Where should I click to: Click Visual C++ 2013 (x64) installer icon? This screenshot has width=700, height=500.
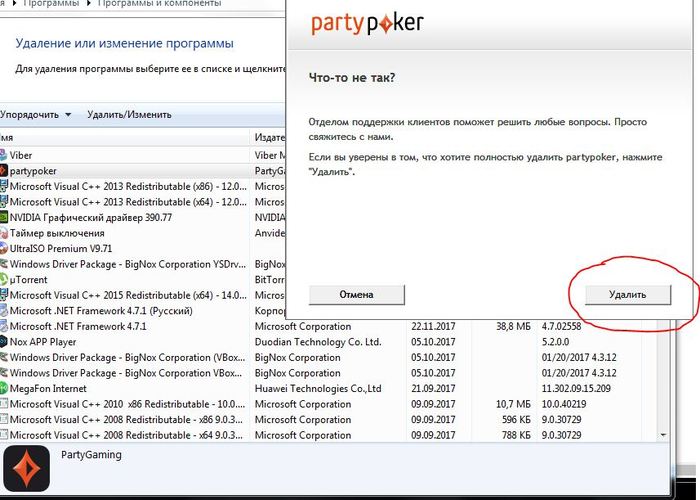[4, 202]
